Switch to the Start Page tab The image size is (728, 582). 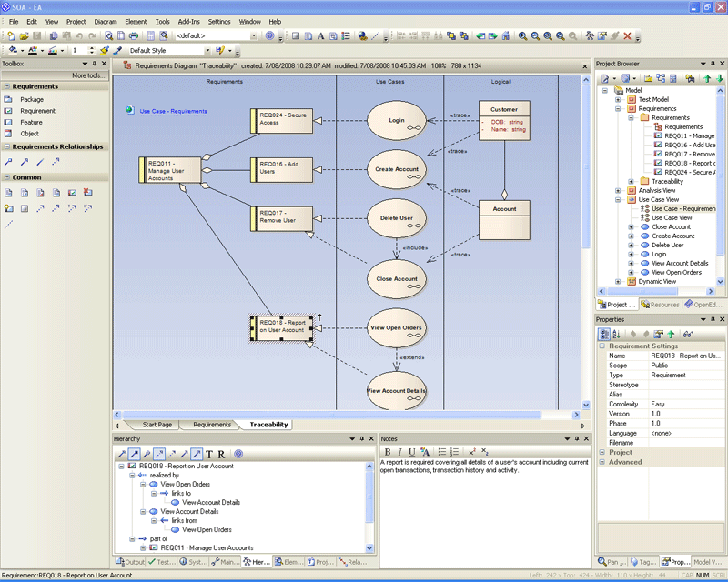click(x=157, y=425)
